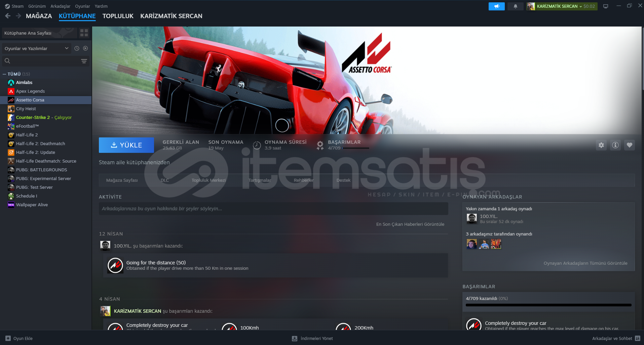644x345 pixels.
Task: Toggle ready-to-play filter icon
Action: (x=85, y=48)
